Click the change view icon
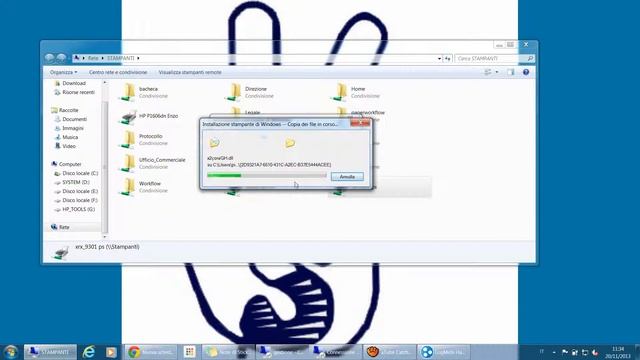Viewport: 640px width, 360px height. point(488,72)
